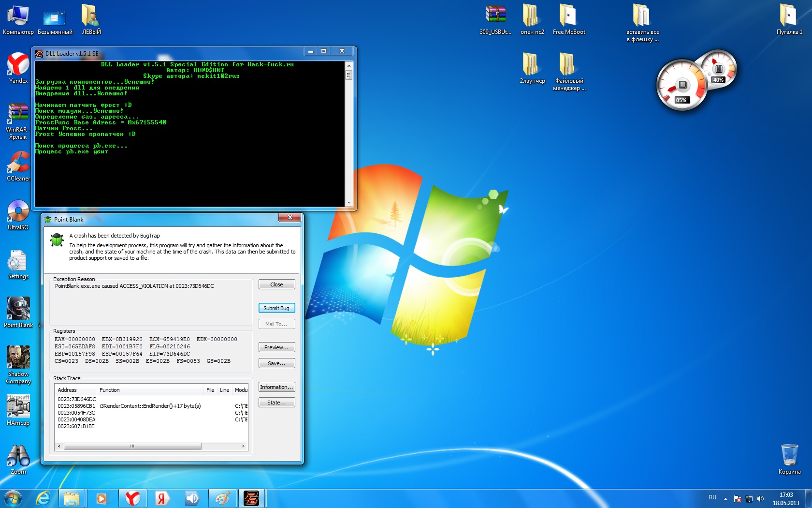Select stack row 0023:6071B1BE

pyautogui.click(x=151, y=426)
